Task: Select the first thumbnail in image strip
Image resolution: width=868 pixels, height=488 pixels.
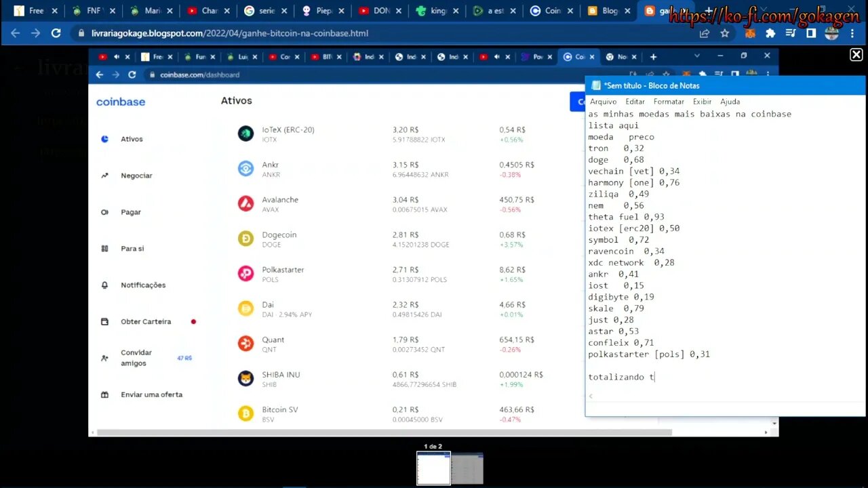Action: [433, 468]
